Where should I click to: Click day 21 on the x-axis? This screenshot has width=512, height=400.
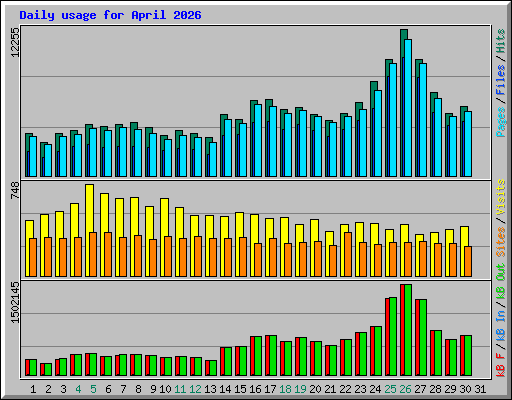click(x=330, y=389)
